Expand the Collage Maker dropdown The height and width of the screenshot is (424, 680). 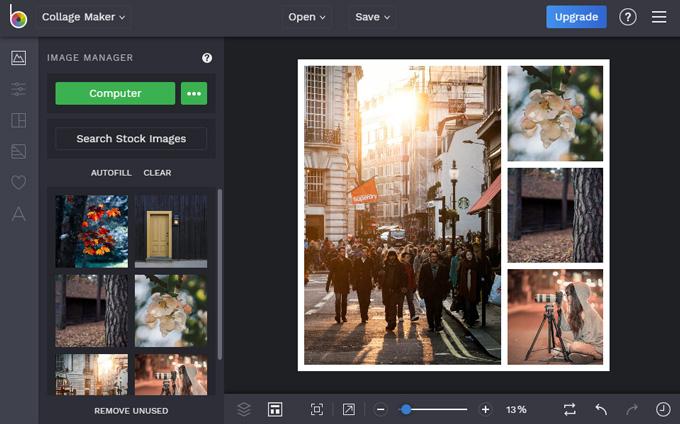pyautogui.click(x=84, y=17)
